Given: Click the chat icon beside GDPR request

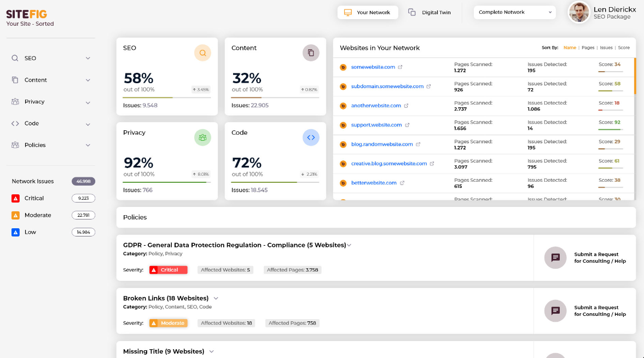Looking at the screenshot, I should (555, 258).
